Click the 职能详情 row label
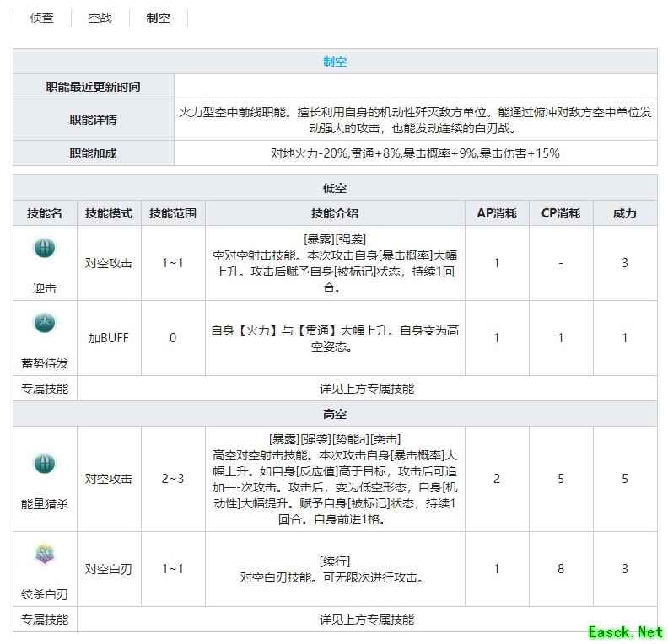The width and height of the screenshot is (668, 644). [x=93, y=120]
